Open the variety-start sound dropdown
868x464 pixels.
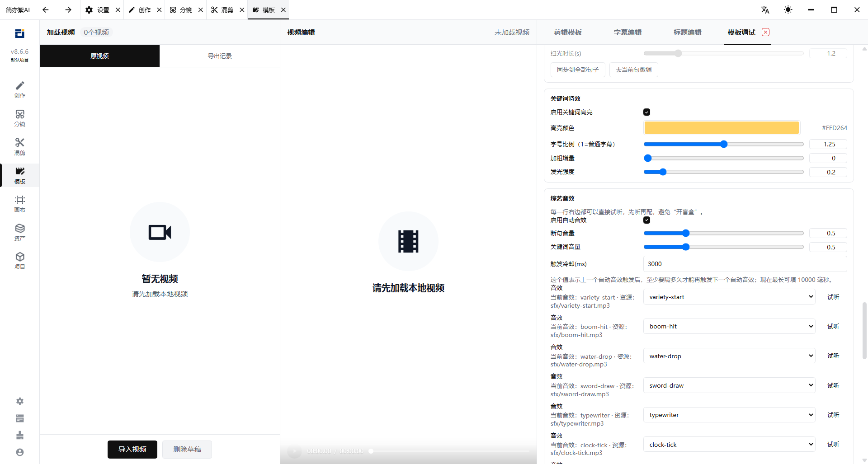[x=729, y=297]
